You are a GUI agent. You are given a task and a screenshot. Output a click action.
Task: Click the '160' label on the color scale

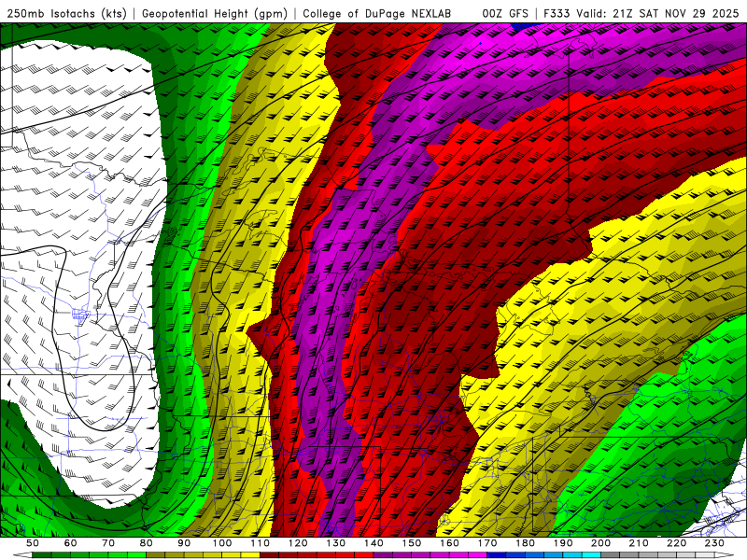click(449, 543)
